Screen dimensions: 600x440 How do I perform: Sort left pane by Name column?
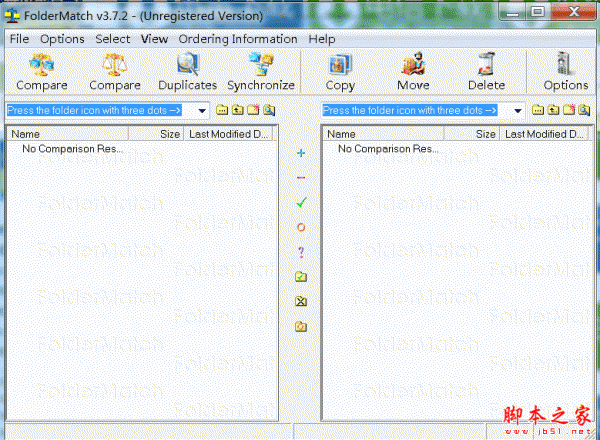pyautogui.click(x=68, y=134)
